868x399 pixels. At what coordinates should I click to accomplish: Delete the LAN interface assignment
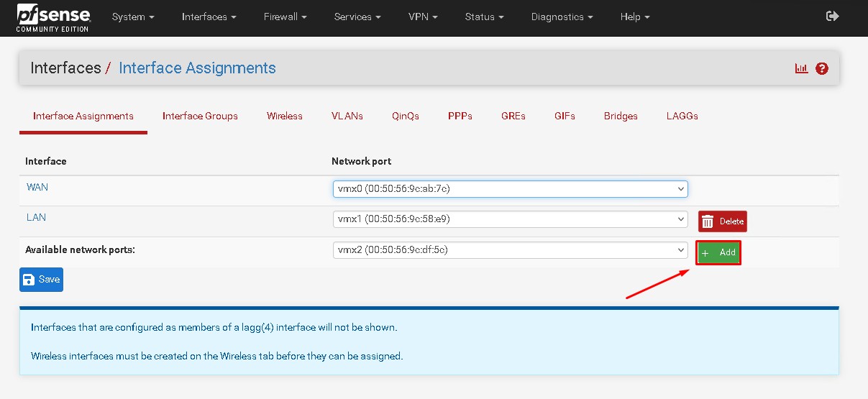click(x=722, y=221)
